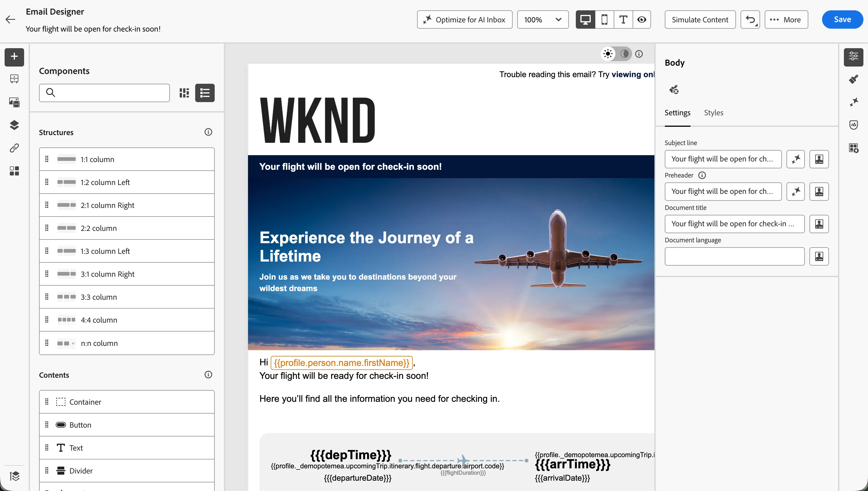This screenshot has height=491, width=868.
Task: Open the 100% zoom dropdown
Action: (x=543, y=20)
